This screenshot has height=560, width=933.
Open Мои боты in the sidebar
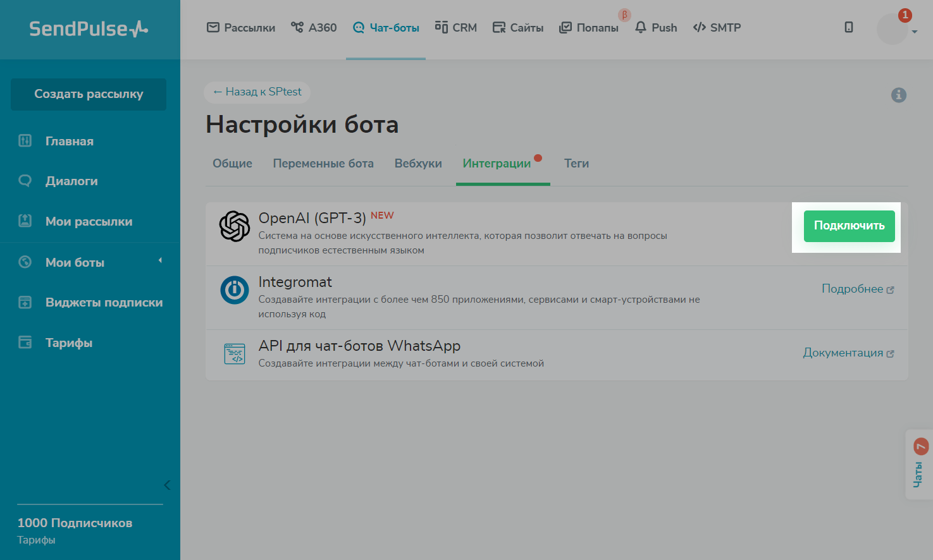(75, 262)
